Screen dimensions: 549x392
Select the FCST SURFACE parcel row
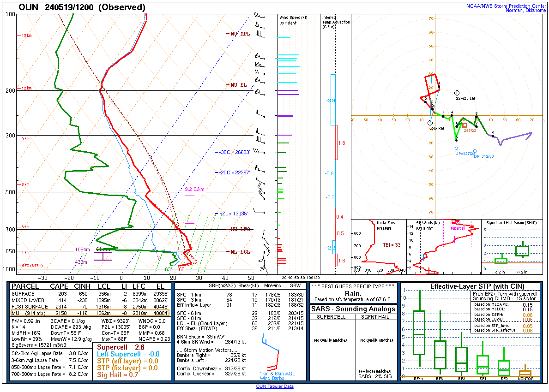(90, 307)
